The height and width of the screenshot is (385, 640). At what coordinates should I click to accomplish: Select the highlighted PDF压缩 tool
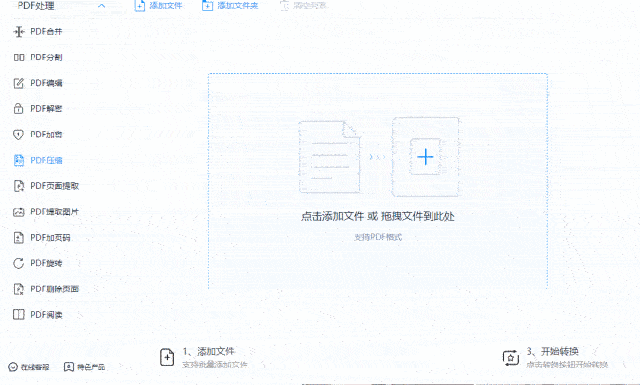pyautogui.click(x=38, y=160)
